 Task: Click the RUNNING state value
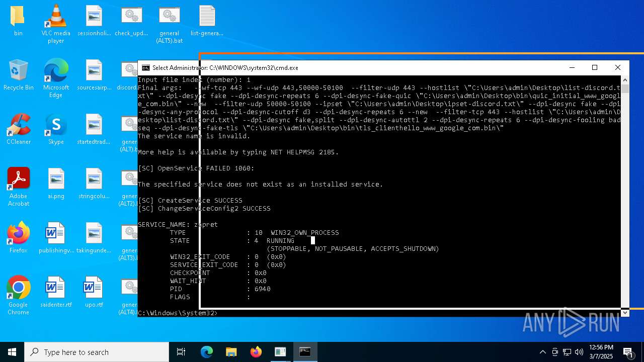tap(281, 240)
